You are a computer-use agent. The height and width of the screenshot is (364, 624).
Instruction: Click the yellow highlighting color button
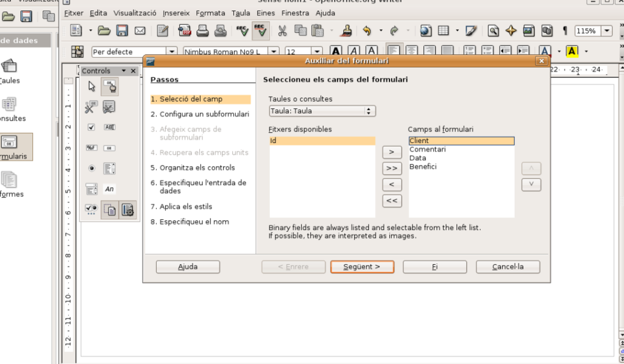point(572,52)
